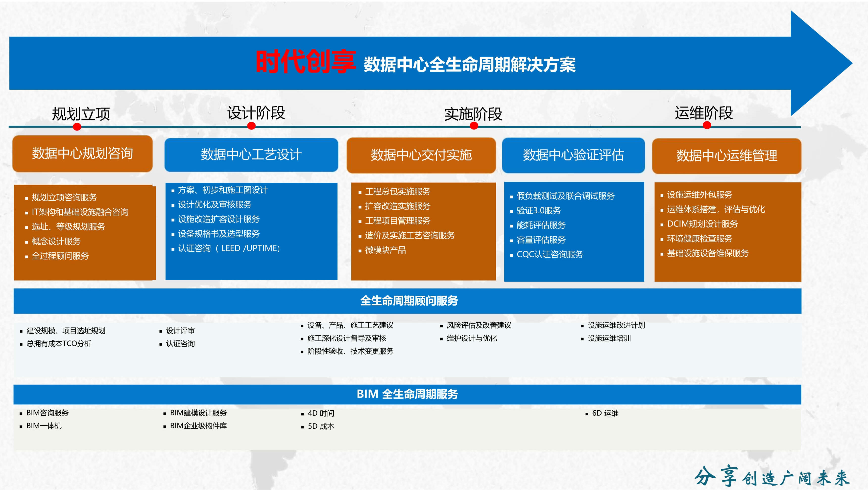Click the red marker under 规划立项
Image resolution: width=868 pixels, height=490 pixels.
(x=77, y=127)
